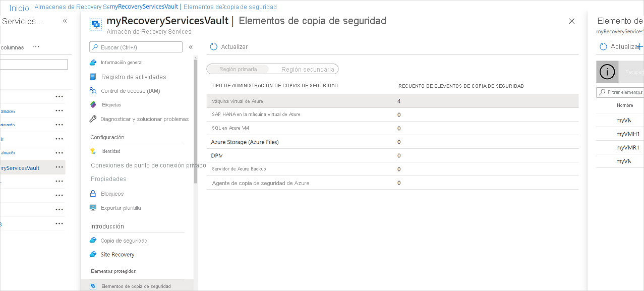The width and height of the screenshot is (644, 291).
Task: Open Diagnosticar y solucionar problemas
Action: (x=144, y=119)
